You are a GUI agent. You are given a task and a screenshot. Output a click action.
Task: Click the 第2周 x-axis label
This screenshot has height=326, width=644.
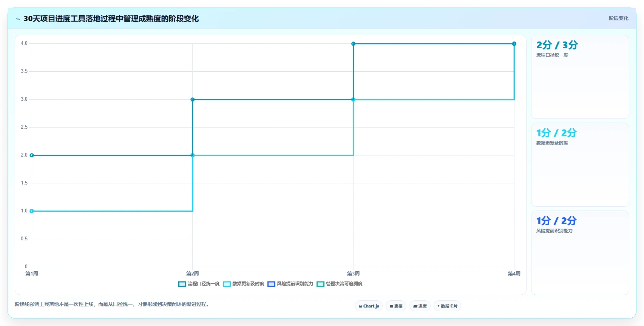click(193, 274)
